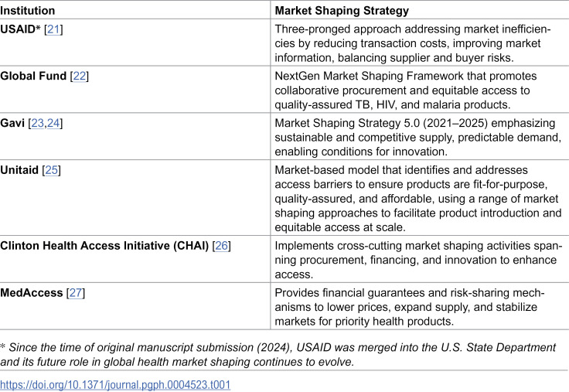This screenshot has height=392, width=569.
Task: Click the MedAccess financial guarantees description
Action: pyautogui.click(x=410, y=307)
